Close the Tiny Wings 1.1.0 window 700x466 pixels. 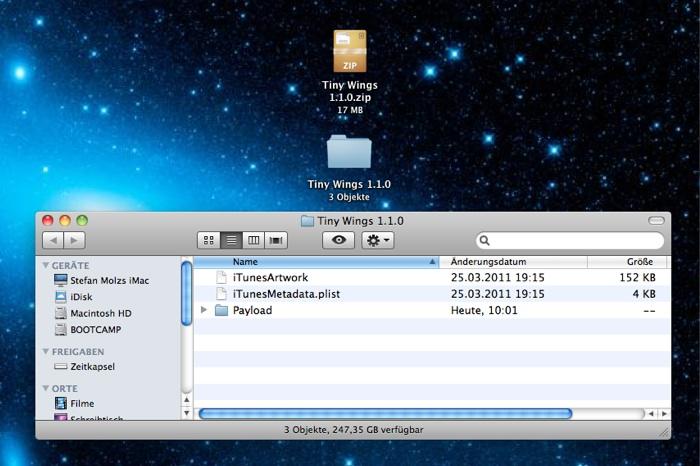48,220
